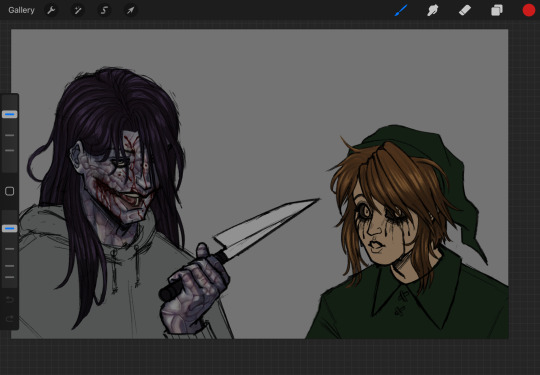540x375 pixels.
Task: Activate the Selection S-shaped tool
Action: 104,10
